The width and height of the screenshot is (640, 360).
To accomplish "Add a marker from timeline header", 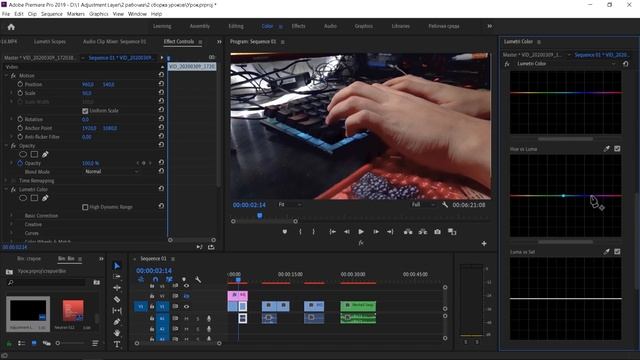I will (184, 280).
